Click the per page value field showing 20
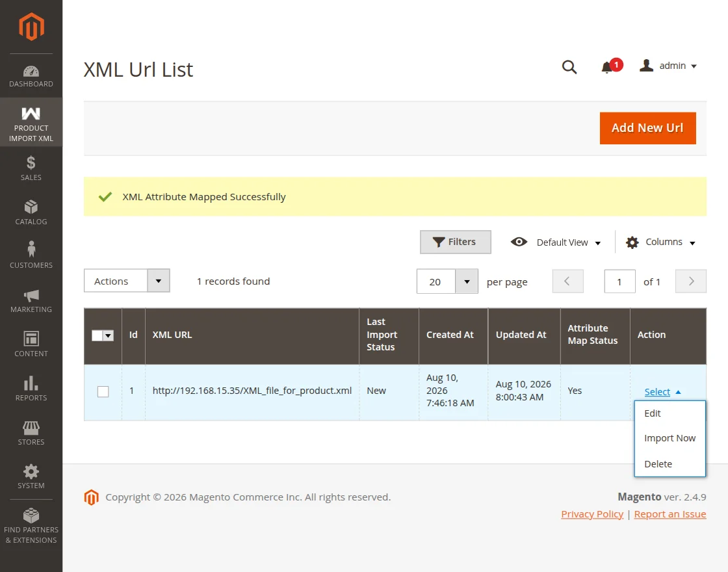Image resolution: width=728 pixels, height=572 pixels. coord(436,281)
